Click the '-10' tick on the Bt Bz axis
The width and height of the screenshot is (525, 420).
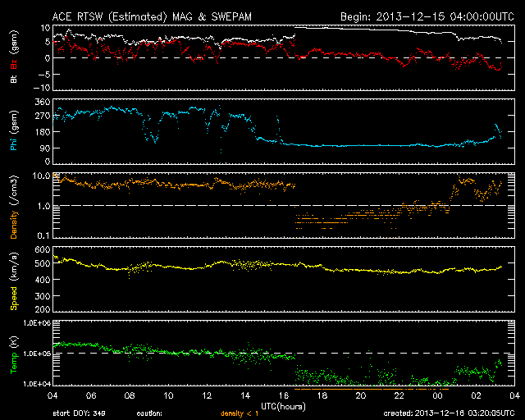pyautogui.click(x=42, y=88)
